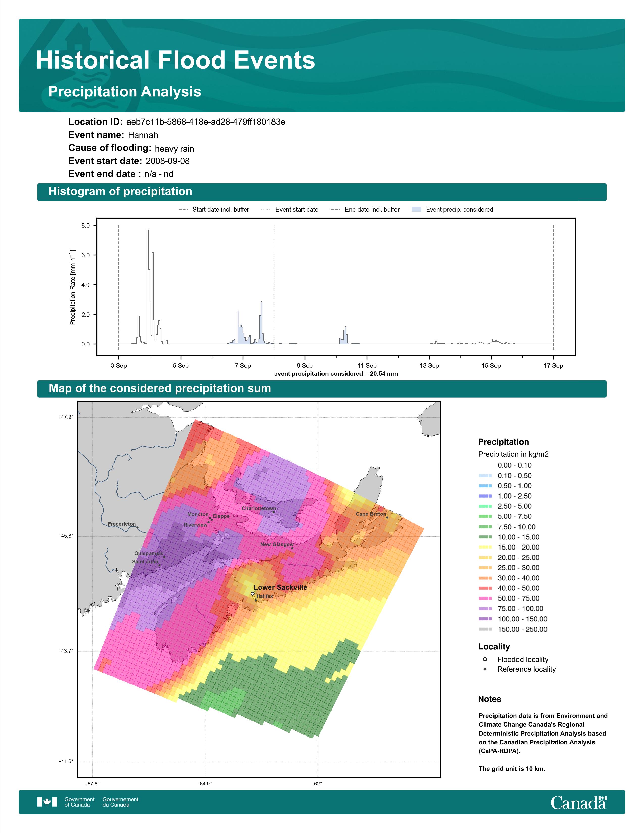The height and width of the screenshot is (833, 644).
Task: Click the Fredericton locality dot on map
Action: 138,528
